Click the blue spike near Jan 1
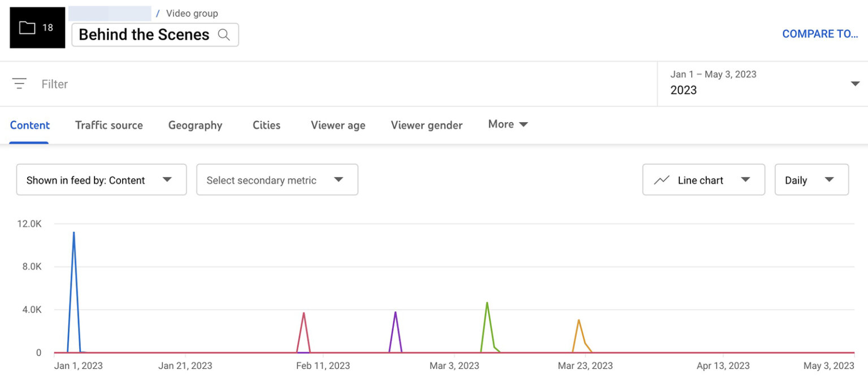868x382 pixels. (73, 233)
